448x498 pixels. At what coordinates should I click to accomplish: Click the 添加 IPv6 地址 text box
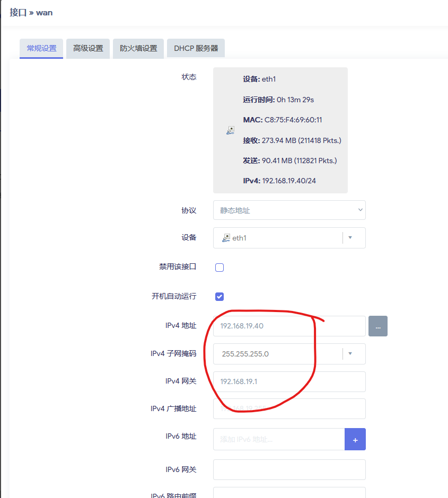tap(278, 439)
